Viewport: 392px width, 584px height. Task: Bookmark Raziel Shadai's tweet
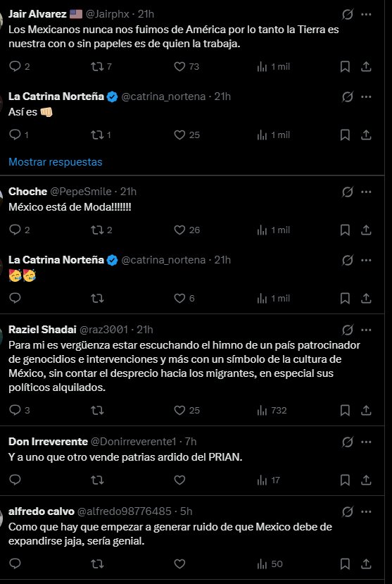(x=345, y=411)
